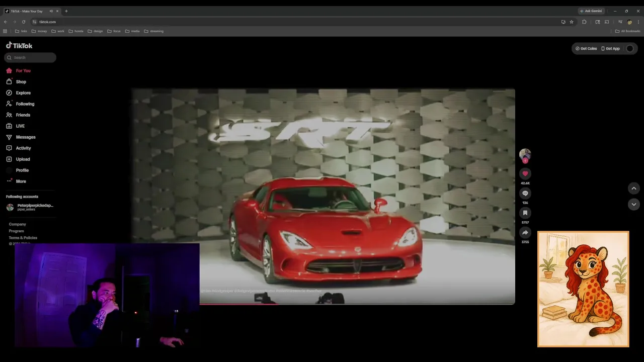The width and height of the screenshot is (644, 362).
Task: Open the Chrome profile avatar
Action: coord(629,22)
